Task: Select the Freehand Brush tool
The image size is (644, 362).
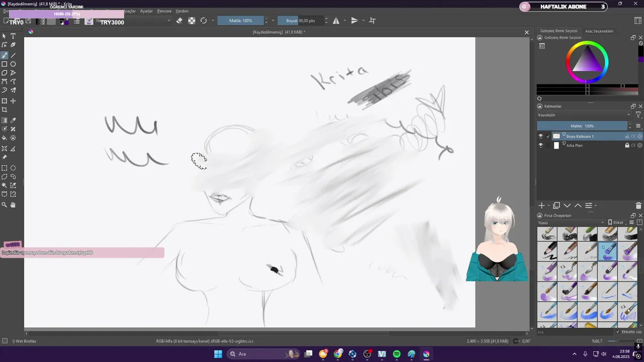Action: click(5, 55)
